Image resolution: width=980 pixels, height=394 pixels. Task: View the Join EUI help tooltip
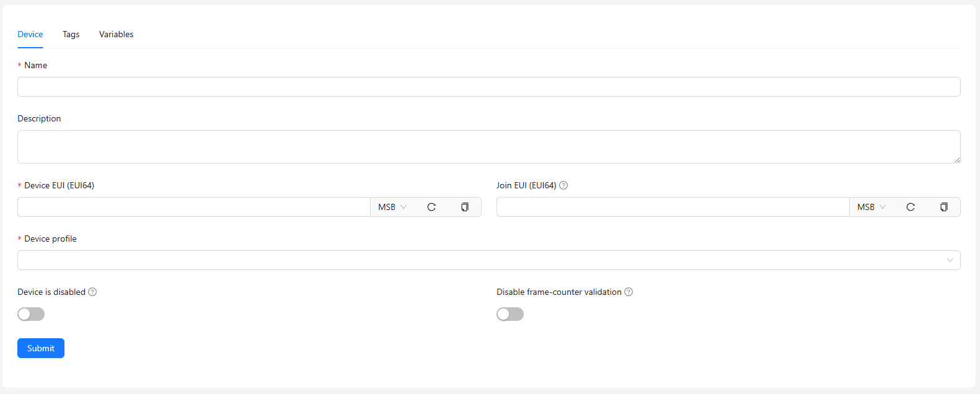pos(563,185)
